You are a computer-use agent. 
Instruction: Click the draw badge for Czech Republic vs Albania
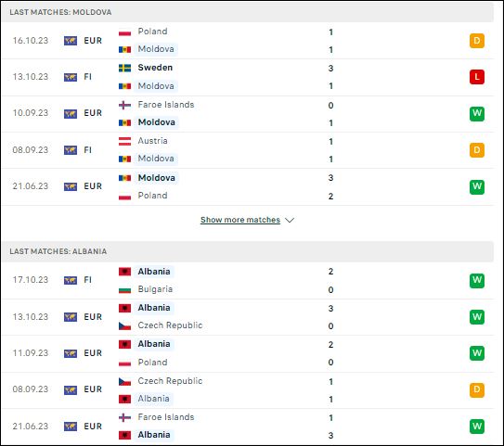[477, 389]
